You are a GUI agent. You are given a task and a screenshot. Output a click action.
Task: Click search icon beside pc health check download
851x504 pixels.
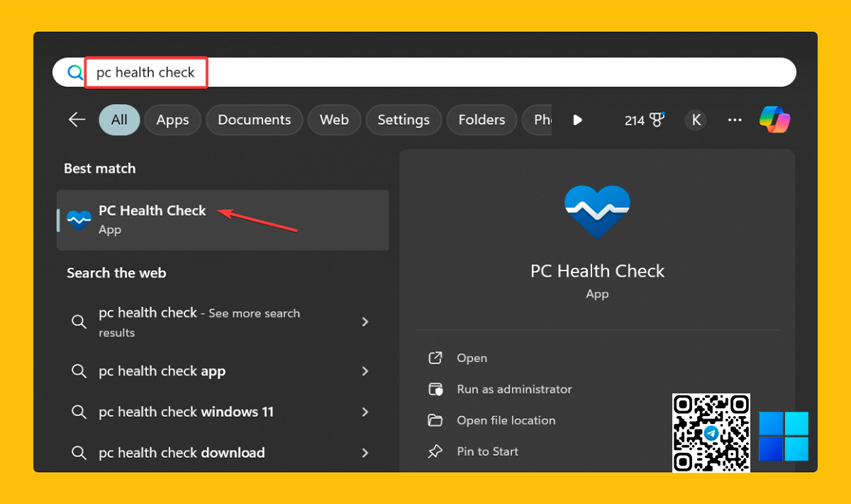pos(79,453)
